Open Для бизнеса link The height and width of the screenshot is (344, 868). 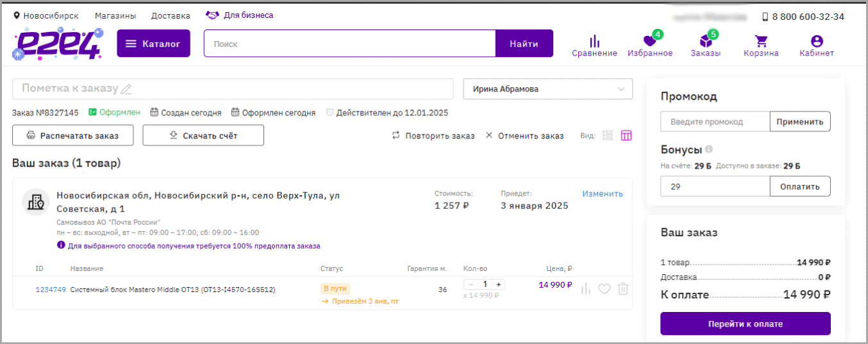coord(249,15)
